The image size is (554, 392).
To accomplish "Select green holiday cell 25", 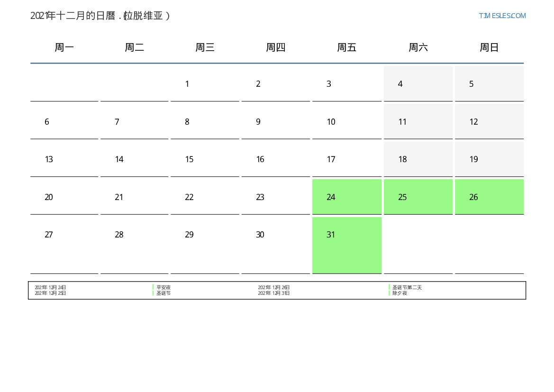I will [x=418, y=197].
